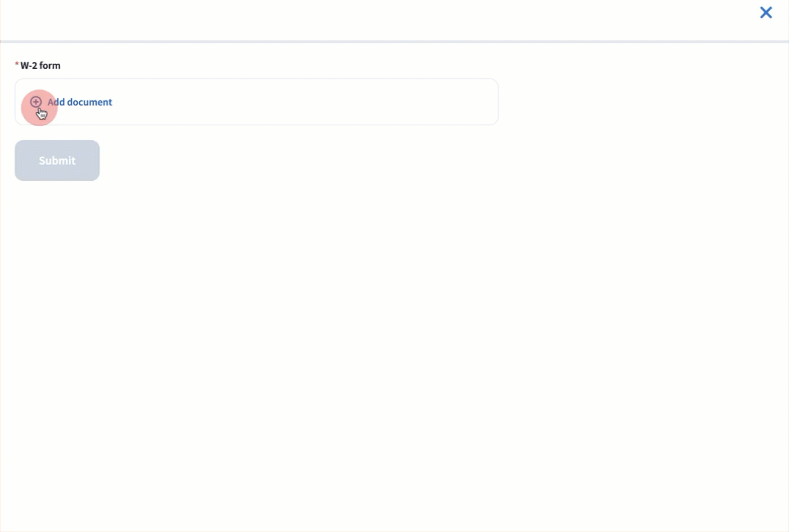This screenshot has width=789, height=532.
Task: Hit the add icon in W-2 section
Action: [36, 102]
